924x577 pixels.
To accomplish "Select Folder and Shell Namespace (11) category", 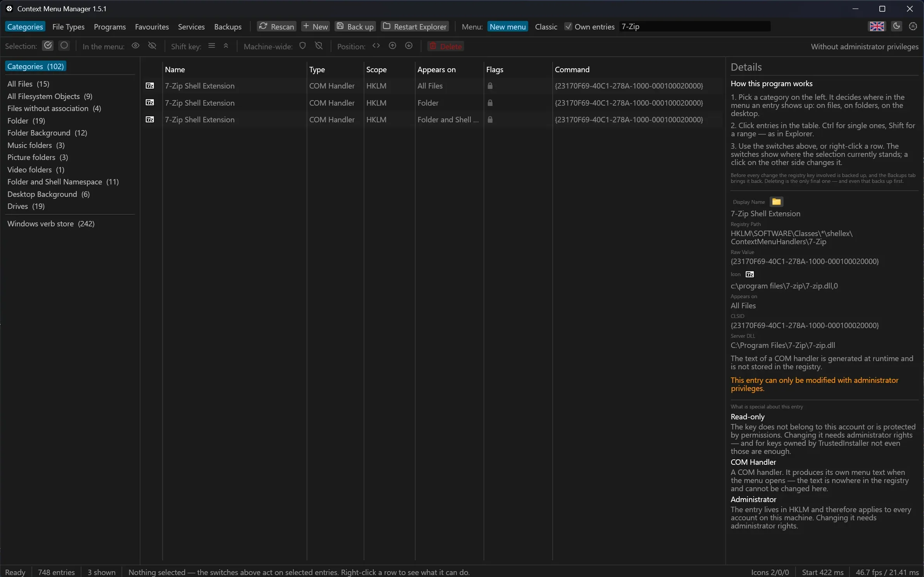I will pyautogui.click(x=63, y=181).
